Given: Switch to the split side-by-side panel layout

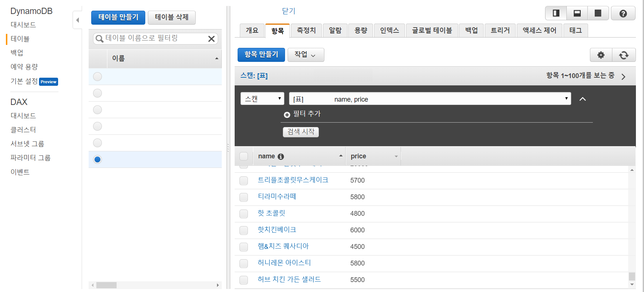Looking at the screenshot, I should (556, 13).
